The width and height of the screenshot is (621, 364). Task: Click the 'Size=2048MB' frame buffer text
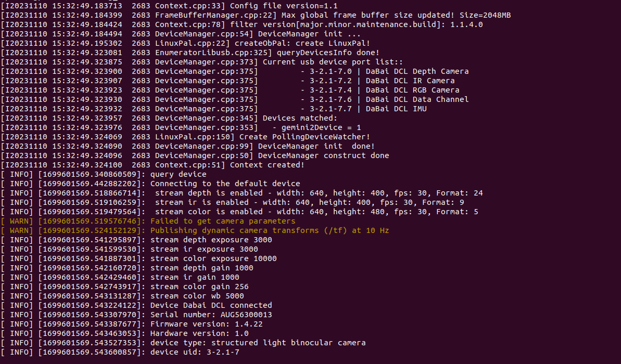[485, 16]
